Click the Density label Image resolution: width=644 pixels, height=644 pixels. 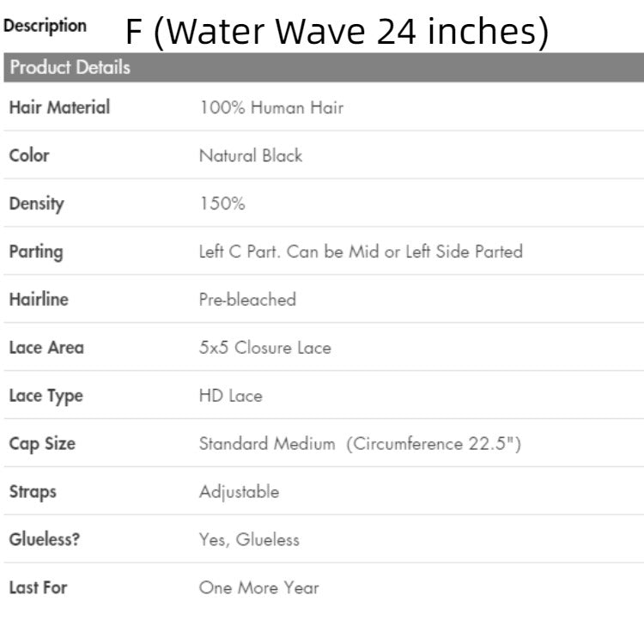[36, 204]
